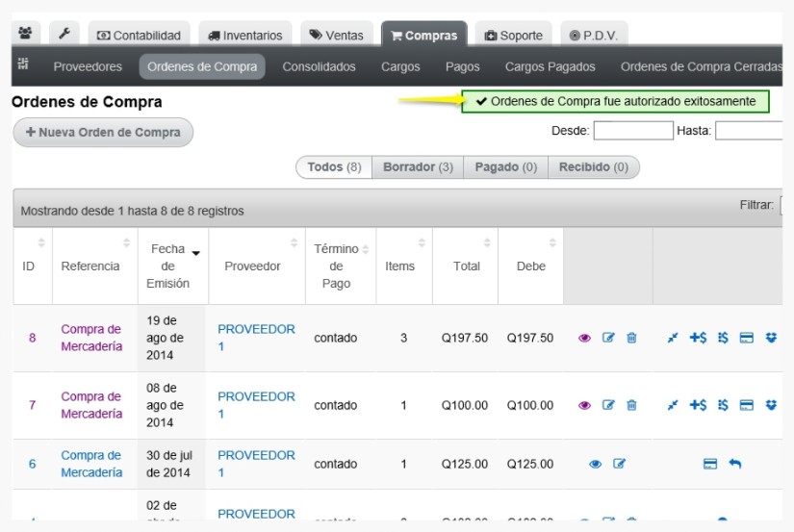View order 7 with the eye icon
794x532 pixels.
584,405
